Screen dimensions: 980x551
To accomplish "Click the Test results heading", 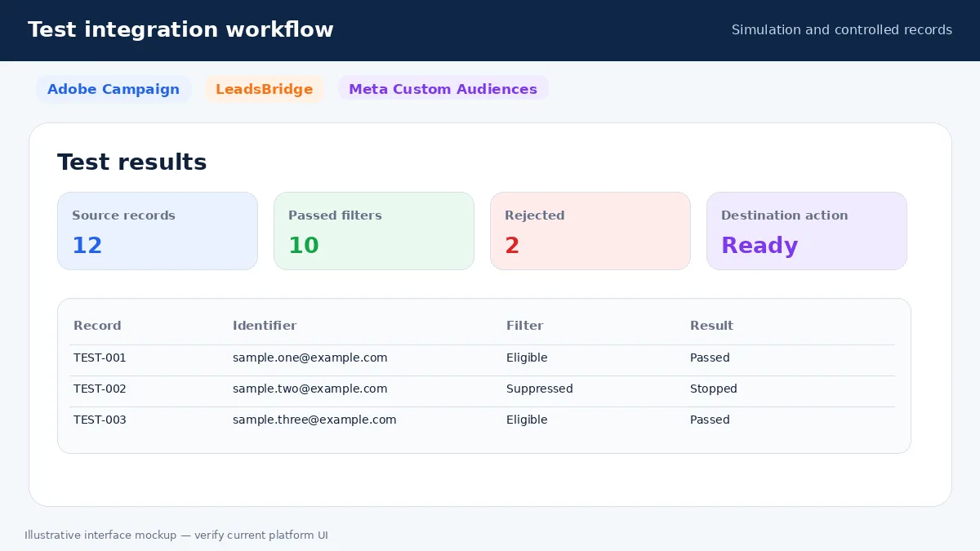I will pyautogui.click(x=131, y=162).
